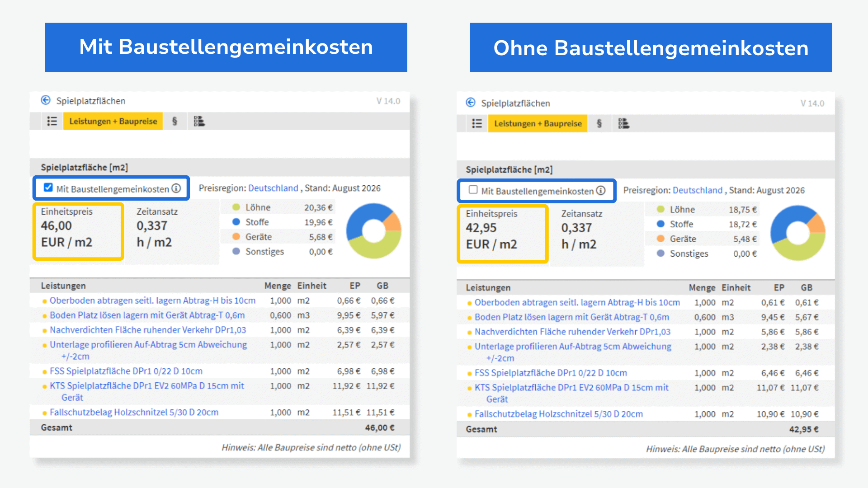Open the list view icon in left toolbar
Image resolution: width=868 pixels, height=488 pixels.
52,121
